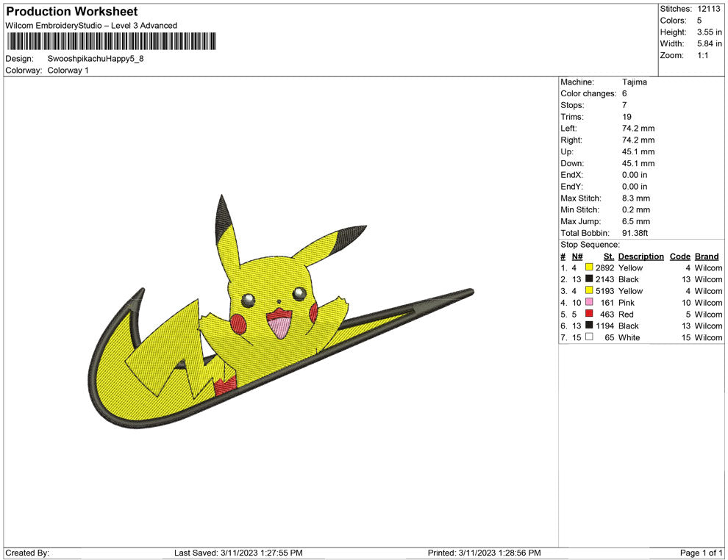Click the pink swatch in stop 4
Viewport: 728px width, 560px height.
pos(589,302)
